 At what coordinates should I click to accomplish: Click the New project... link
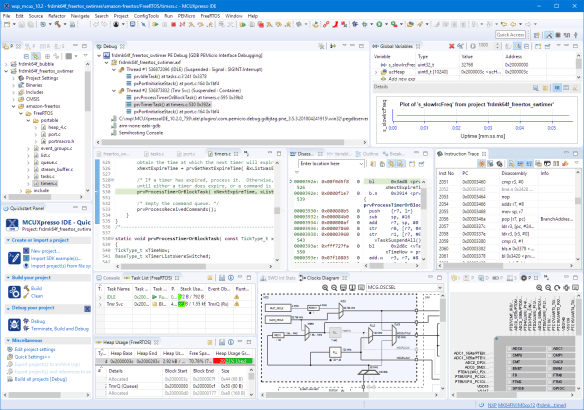click(45, 251)
